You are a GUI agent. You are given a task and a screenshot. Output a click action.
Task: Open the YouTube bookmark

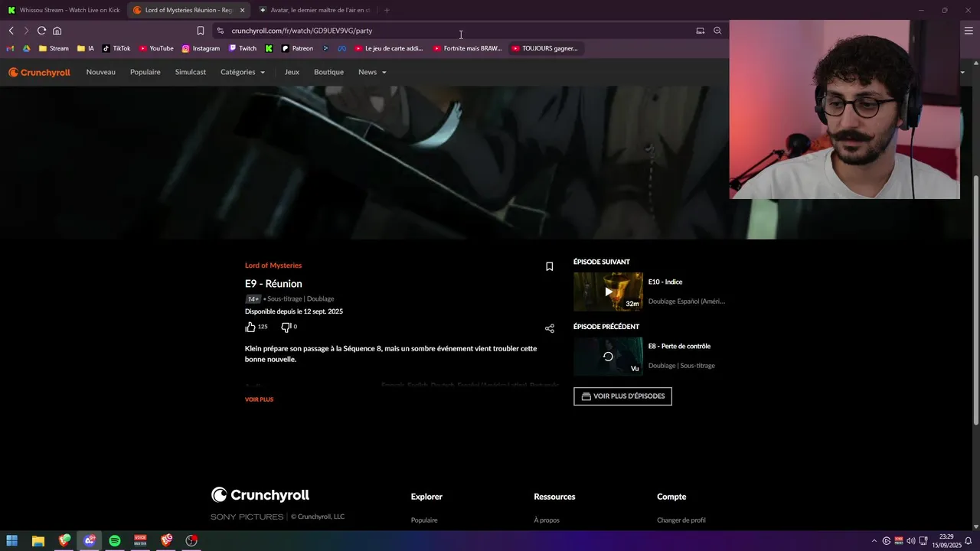pyautogui.click(x=156, y=48)
